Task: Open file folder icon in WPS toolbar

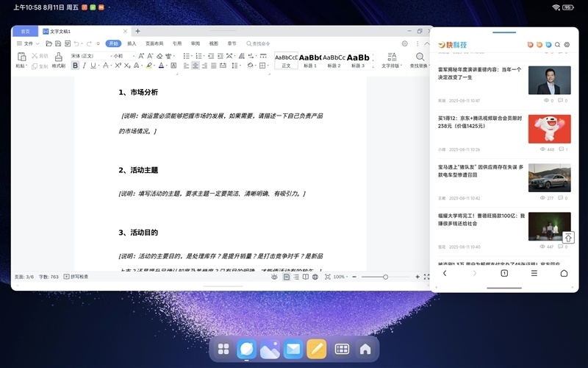Action: click(x=49, y=43)
